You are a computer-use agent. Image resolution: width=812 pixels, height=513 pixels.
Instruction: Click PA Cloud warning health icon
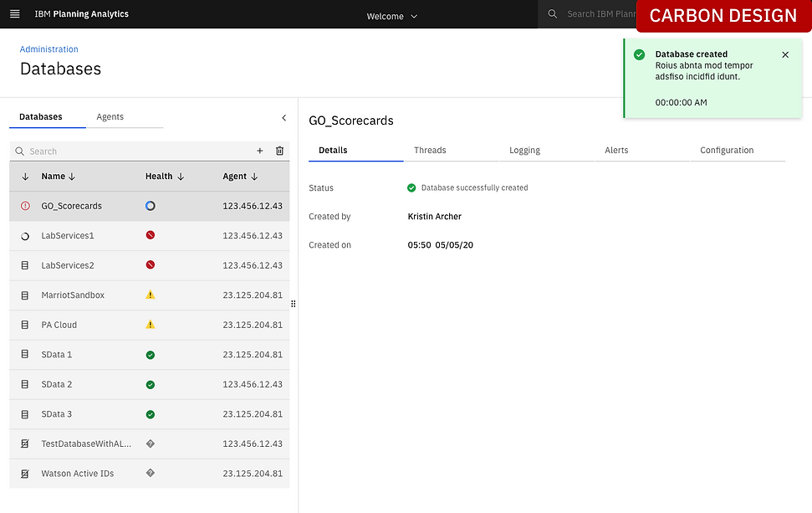(151, 325)
